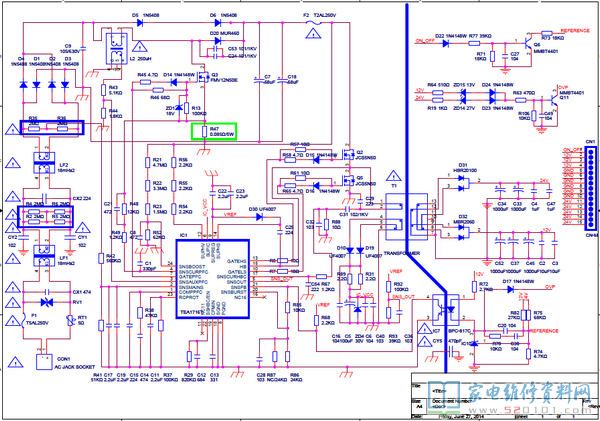Click the warning triangle beside CON1
The height and width of the screenshot is (421, 600).
pos(16,362)
